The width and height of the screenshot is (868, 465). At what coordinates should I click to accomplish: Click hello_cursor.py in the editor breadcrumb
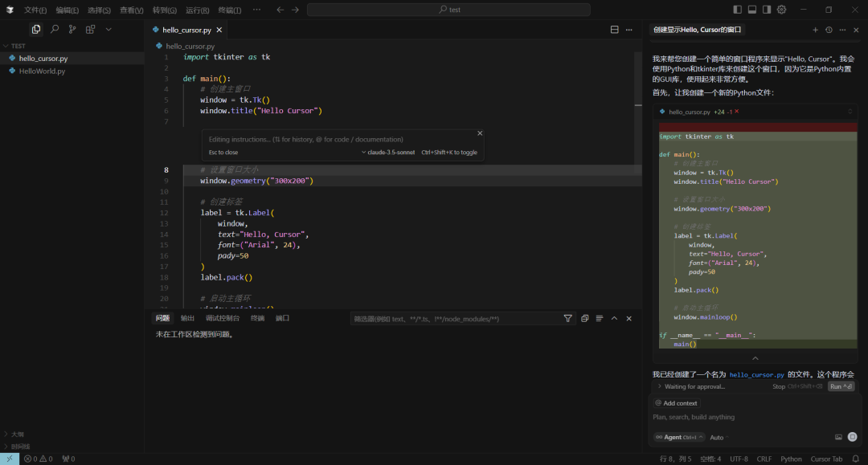(190, 47)
